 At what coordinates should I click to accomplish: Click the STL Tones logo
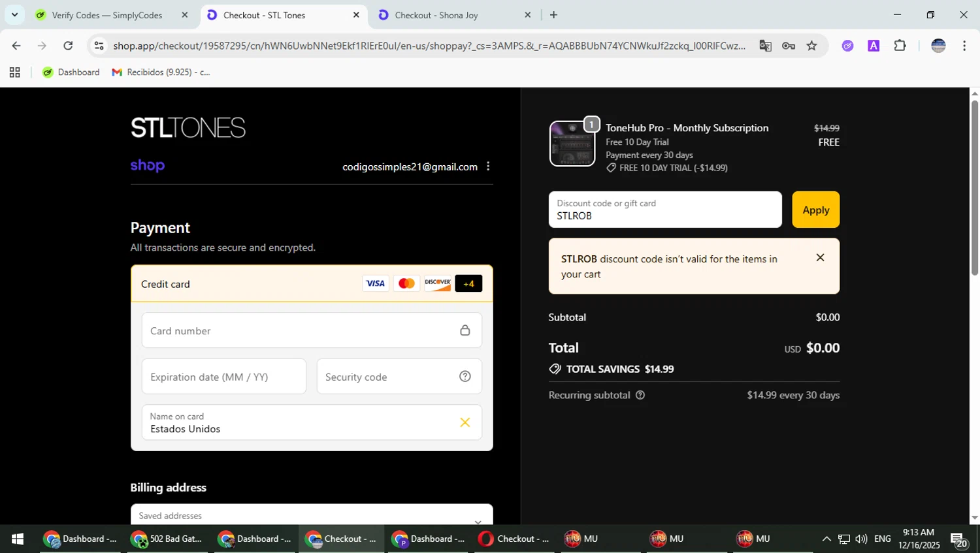[188, 127]
